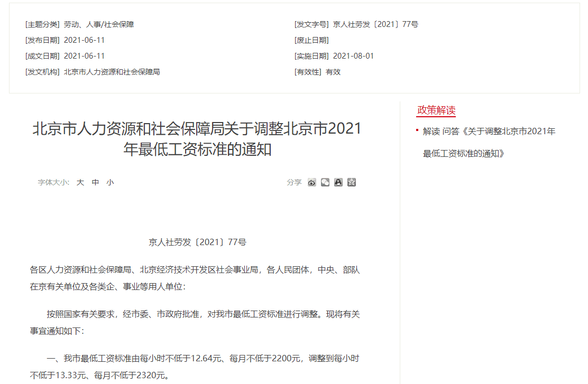Click the 废止日期 label
Screen dimensions: 588x384
pyautogui.click(x=311, y=40)
